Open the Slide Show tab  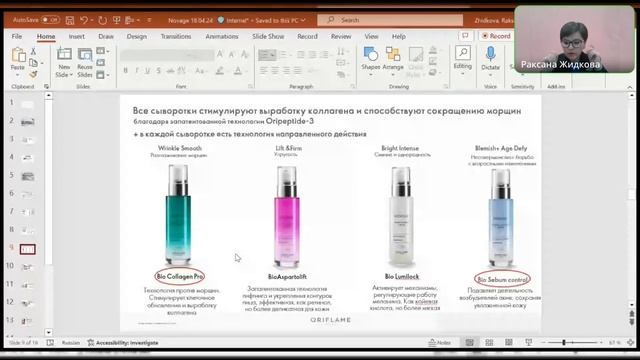coord(268,36)
